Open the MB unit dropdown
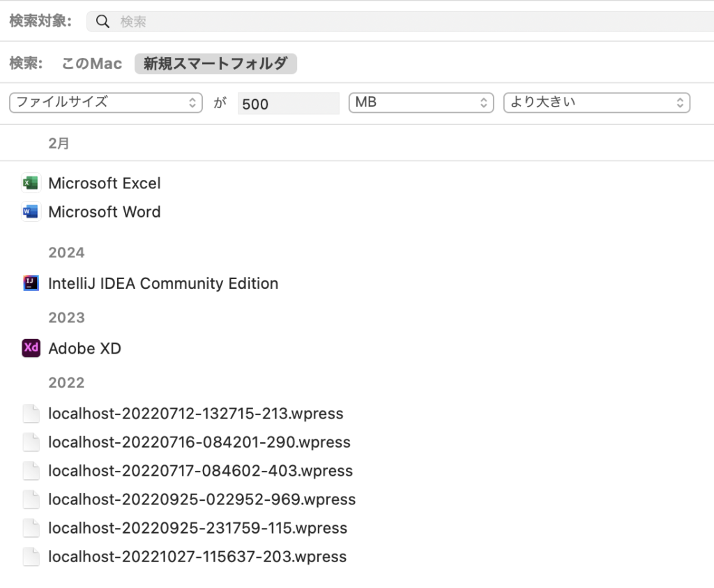714x588 pixels. click(421, 103)
